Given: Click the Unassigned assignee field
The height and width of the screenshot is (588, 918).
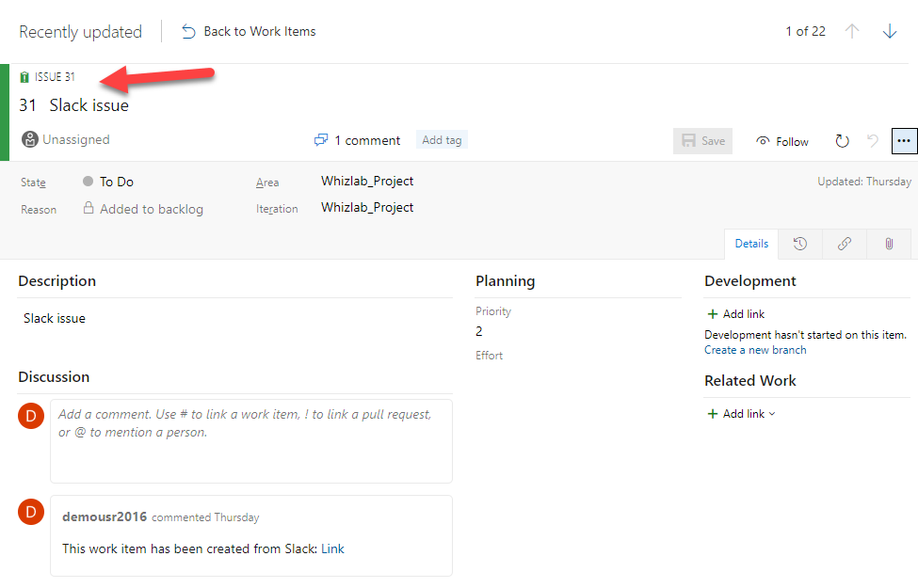Looking at the screenshot, I should [75, 140].
